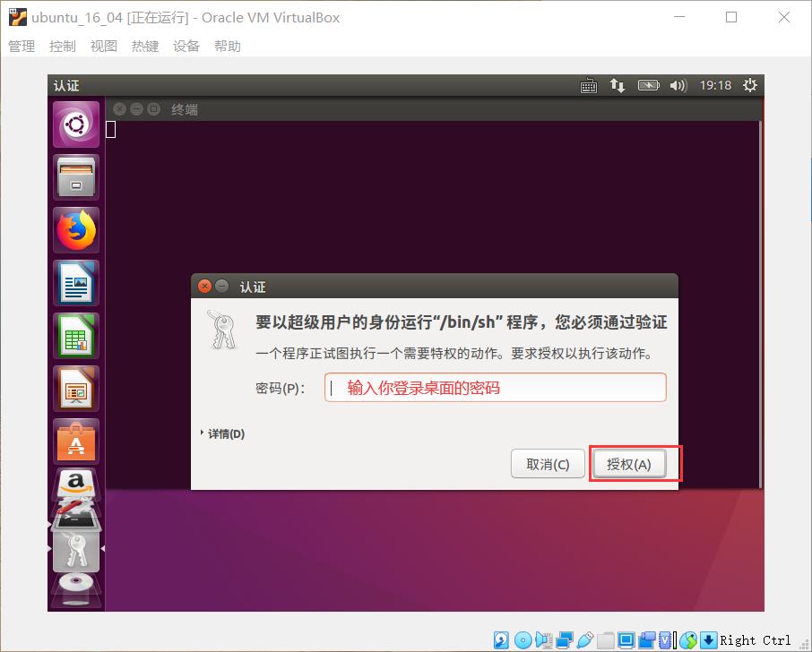The width and height of the screenshot is (812, 652).
Task: Open the 热键 menu
Action: click(x=145, y=46)
